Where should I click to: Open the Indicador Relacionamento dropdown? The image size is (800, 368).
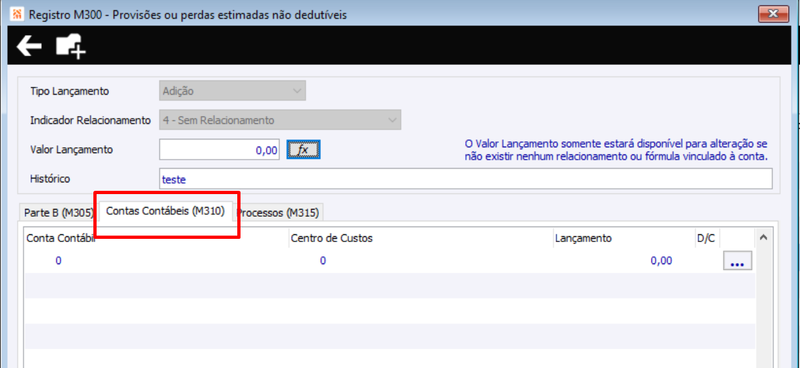(280, 120)
